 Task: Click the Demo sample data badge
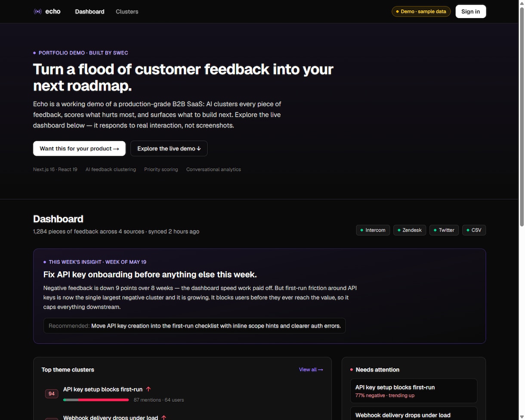click(421, 12)
